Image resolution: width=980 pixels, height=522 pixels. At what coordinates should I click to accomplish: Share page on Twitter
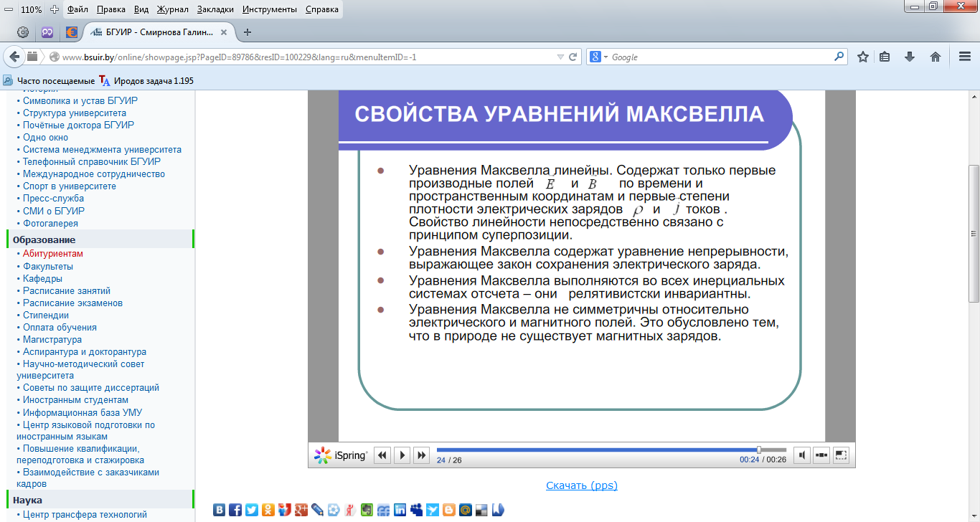(x=252, y=510)
